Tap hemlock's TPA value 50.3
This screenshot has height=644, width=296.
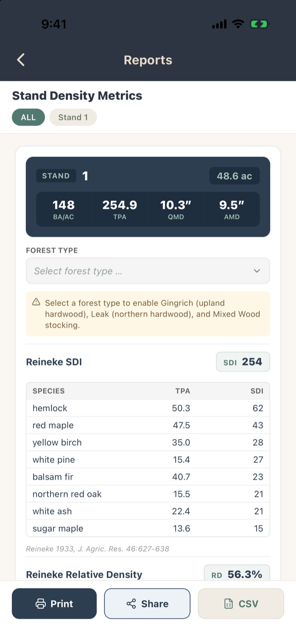click(181, 408)
